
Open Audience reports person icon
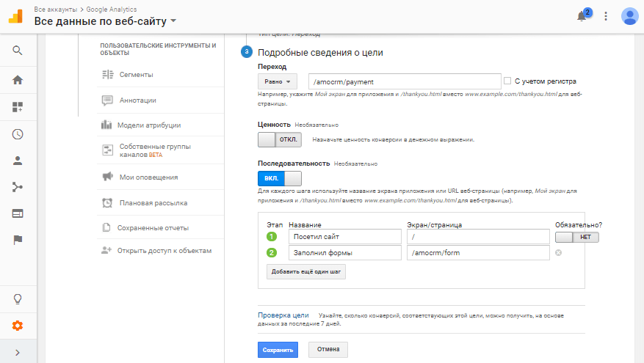pyautogui.click(x=18, y=161)
